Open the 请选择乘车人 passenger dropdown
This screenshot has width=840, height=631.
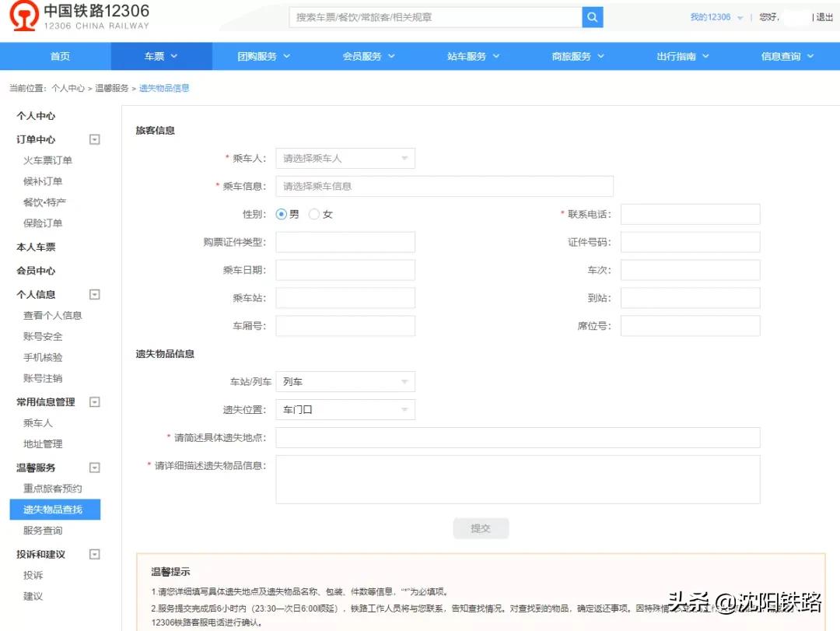[x=345, y=158]
